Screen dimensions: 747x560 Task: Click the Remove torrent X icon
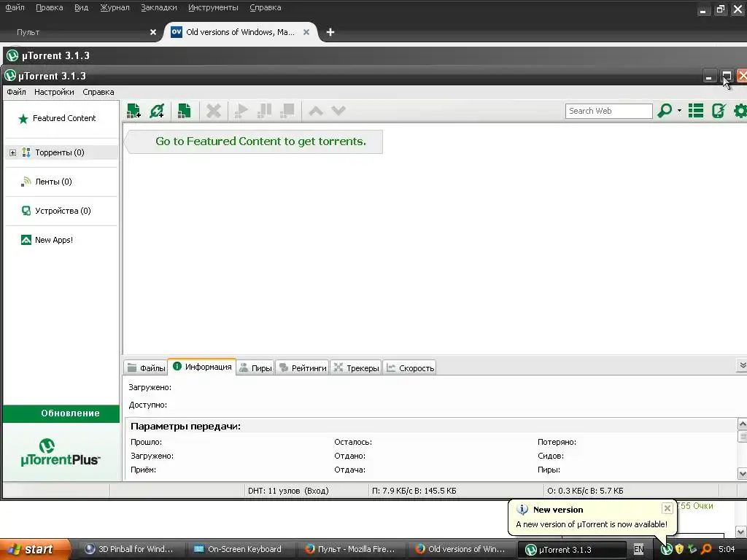click(214, 111)
